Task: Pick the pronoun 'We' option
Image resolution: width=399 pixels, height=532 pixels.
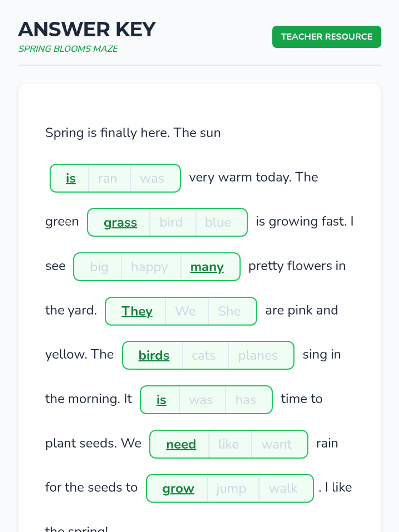Action: point(185,311)
